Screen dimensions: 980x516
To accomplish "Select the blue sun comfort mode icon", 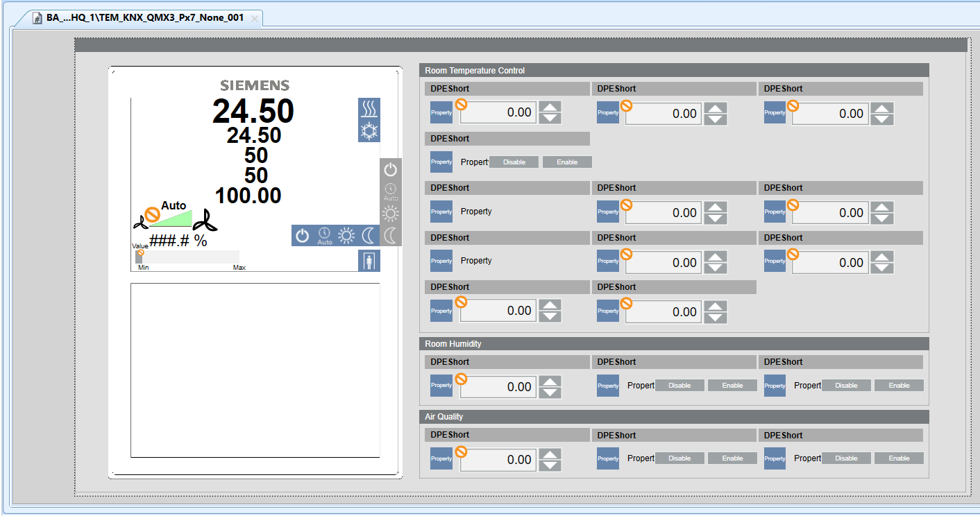I will [346, 236].
